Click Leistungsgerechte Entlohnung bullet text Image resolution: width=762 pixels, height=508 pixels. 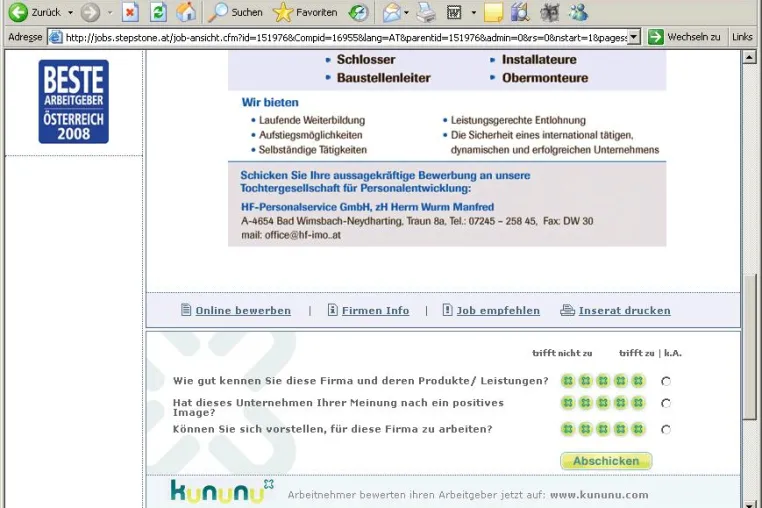click(x=519, y=120)
